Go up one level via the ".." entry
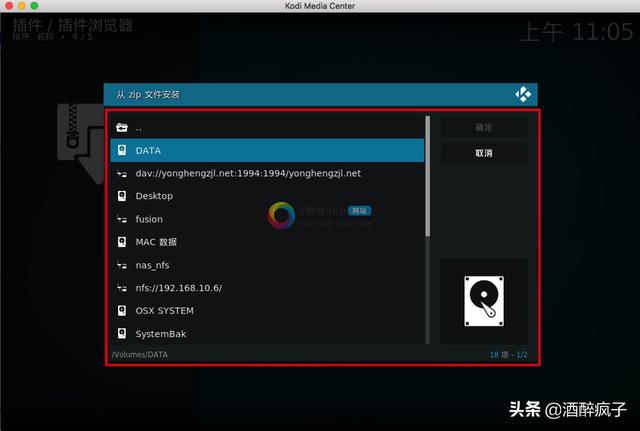Screen dimensions: 640x431 (x=267, y=127)
